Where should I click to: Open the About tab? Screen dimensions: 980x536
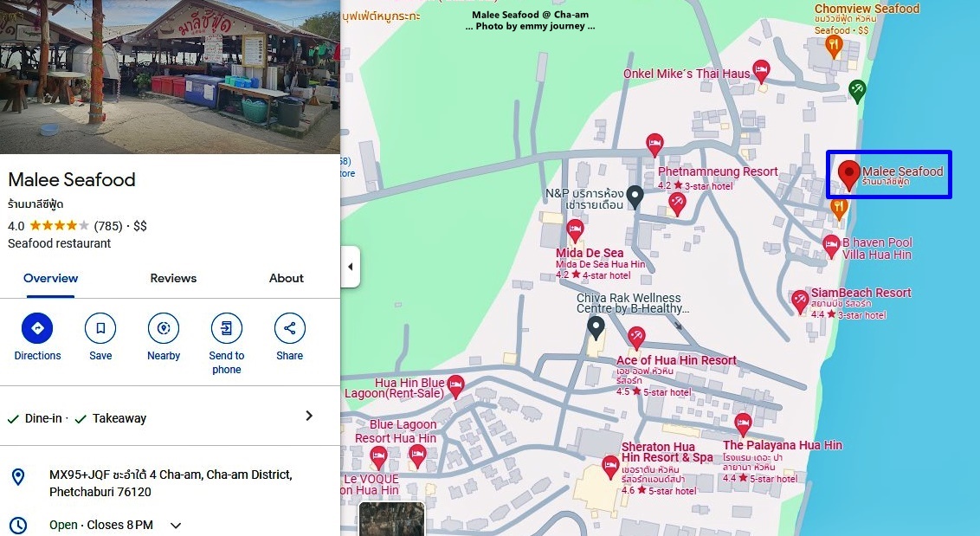287,278
